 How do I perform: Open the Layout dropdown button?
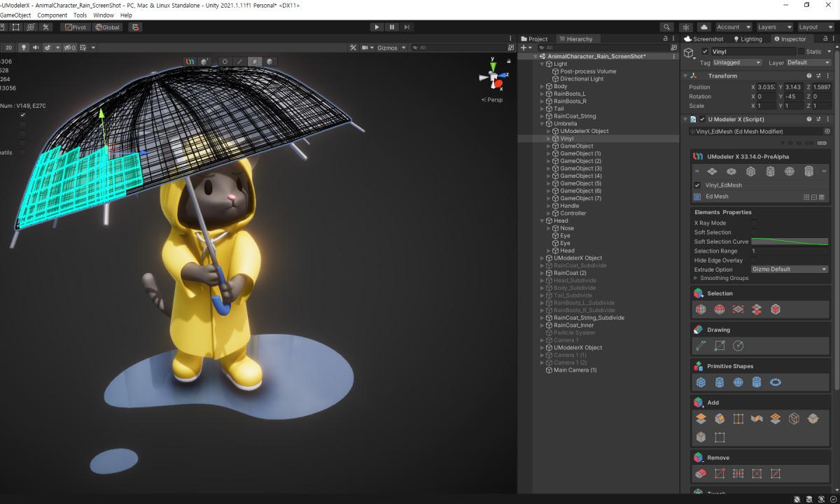pos(815,27)
